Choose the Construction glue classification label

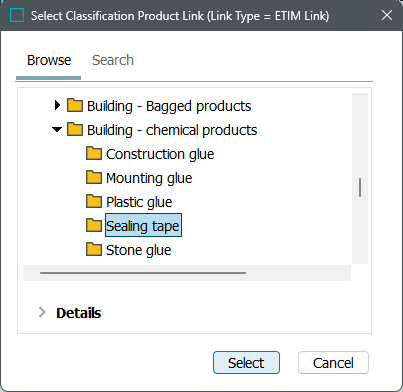tap(160, 154)
